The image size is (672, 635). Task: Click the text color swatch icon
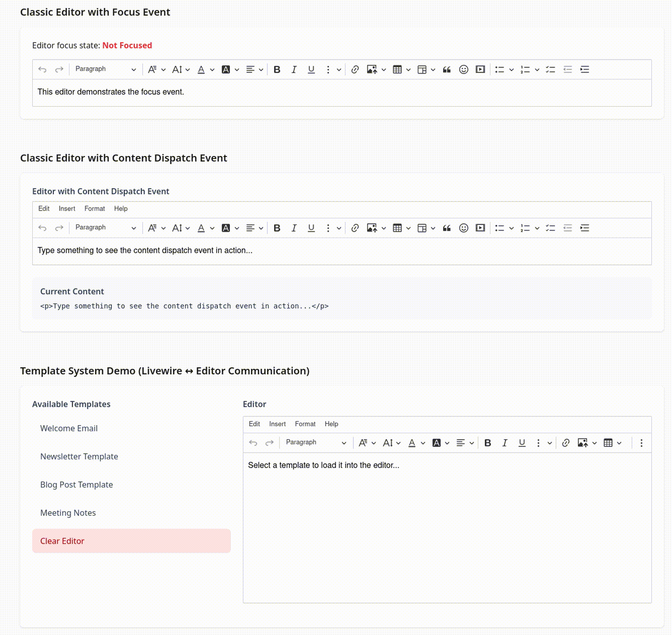[x=201, y=69]
